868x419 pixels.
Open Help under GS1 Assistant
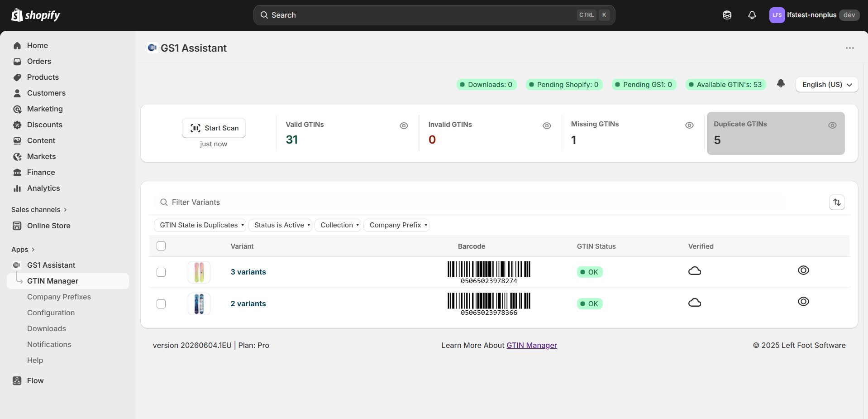[x=35, y=360]
